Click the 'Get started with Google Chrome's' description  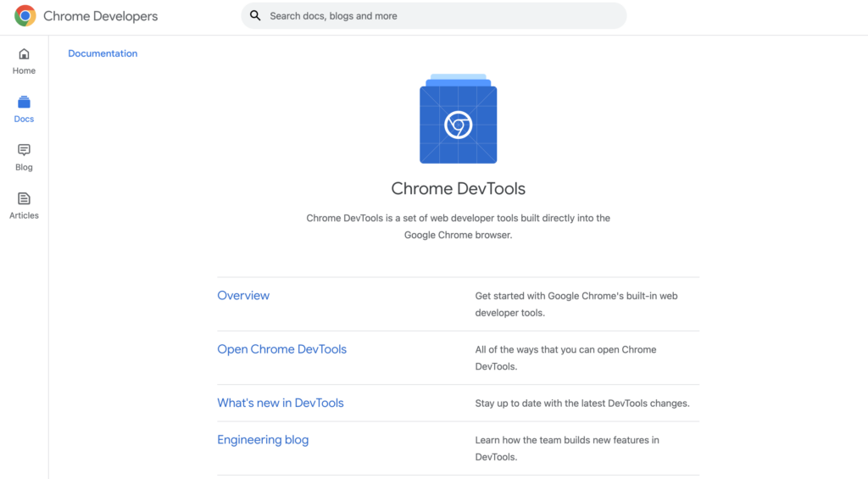coord(576,304)
